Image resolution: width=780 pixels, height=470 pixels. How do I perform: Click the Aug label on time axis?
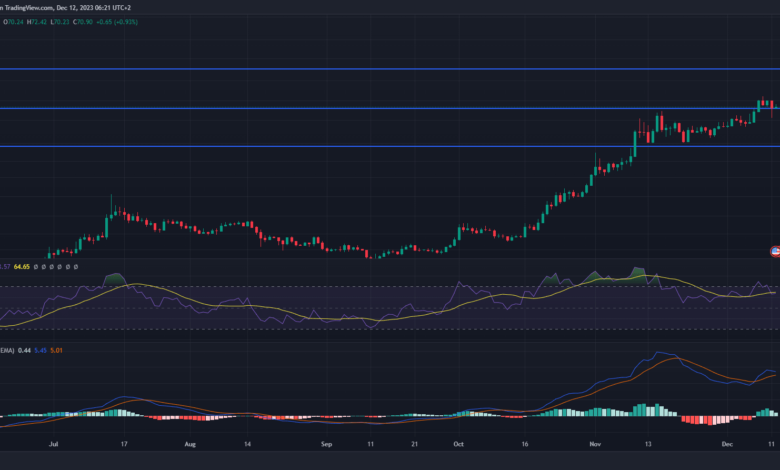click(x=190, y=441)
